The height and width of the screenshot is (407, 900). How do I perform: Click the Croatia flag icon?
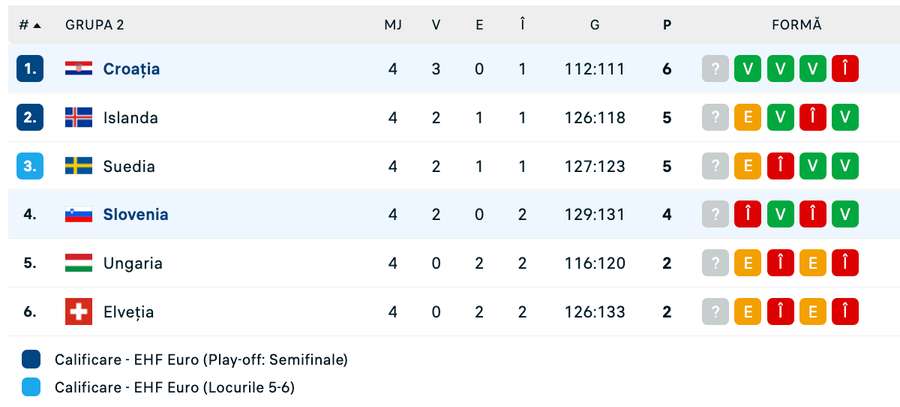pos(79,69)
